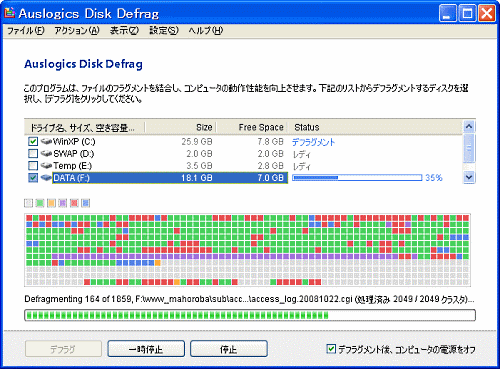Click the 35% progress percentage text

click(434, 178)
